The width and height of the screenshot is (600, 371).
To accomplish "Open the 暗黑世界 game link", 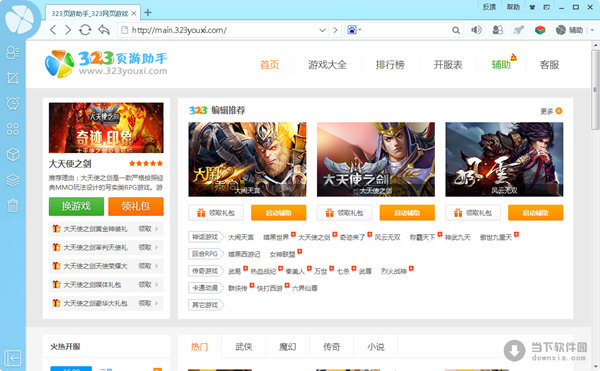I will pos(276,238).
